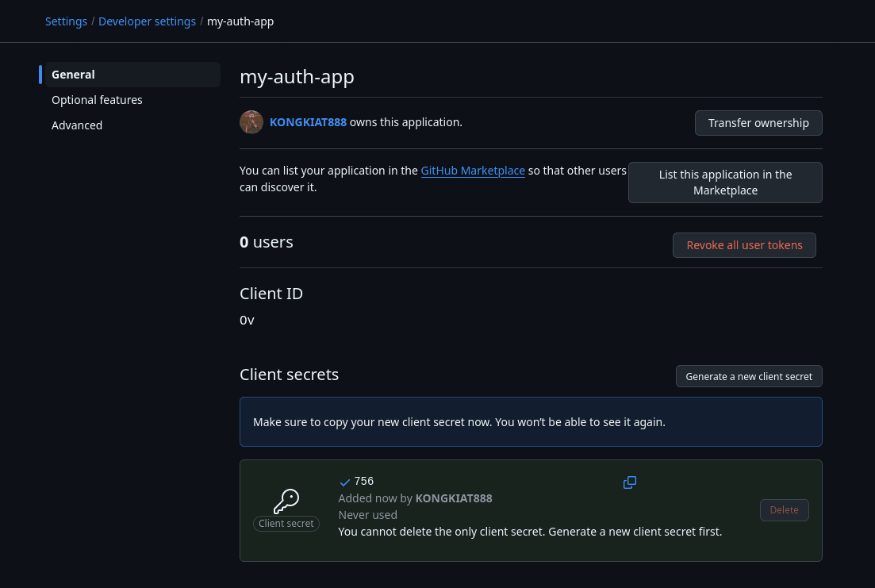Navigate to Settings via the breadcrumb

tap(66, 21)
